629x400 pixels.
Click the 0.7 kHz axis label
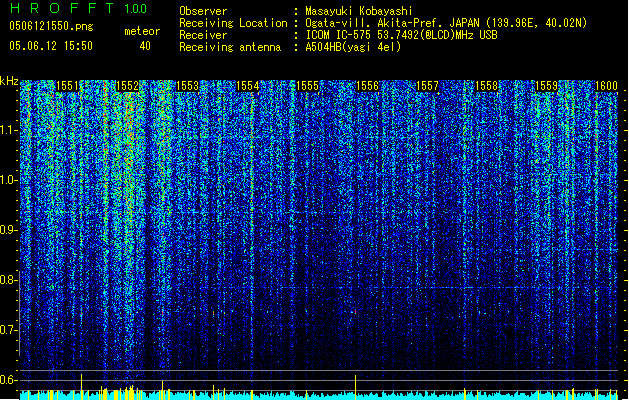(x=8, y=330)
